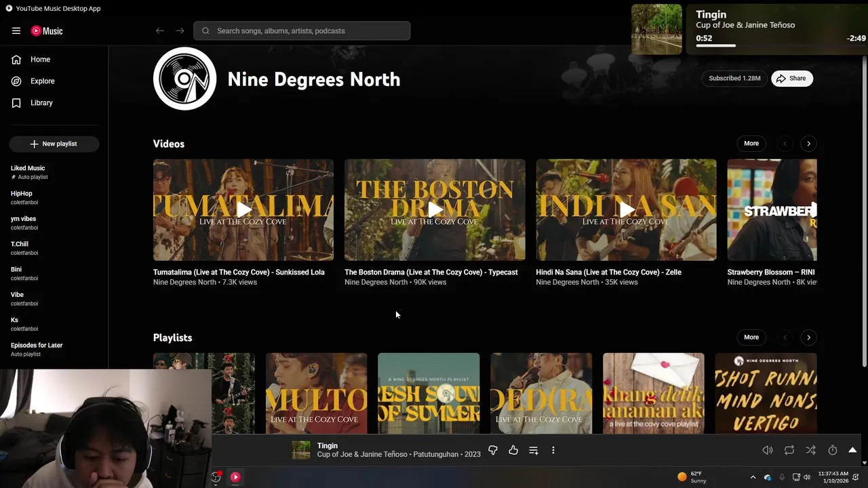This screenshot has width=868, height=488.
Task: Click More in the Playlists section
Action: (x=751, y=338)
